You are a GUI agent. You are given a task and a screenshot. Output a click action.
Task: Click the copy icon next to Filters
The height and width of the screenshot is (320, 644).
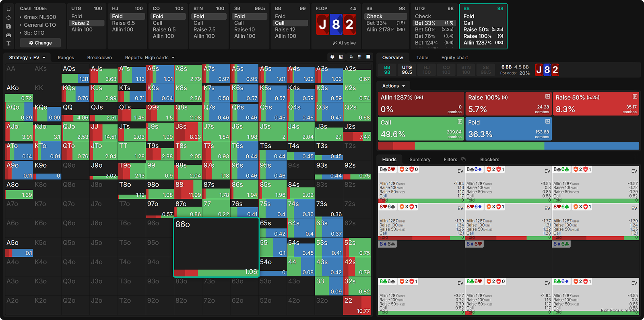click(x=463, y=160)
